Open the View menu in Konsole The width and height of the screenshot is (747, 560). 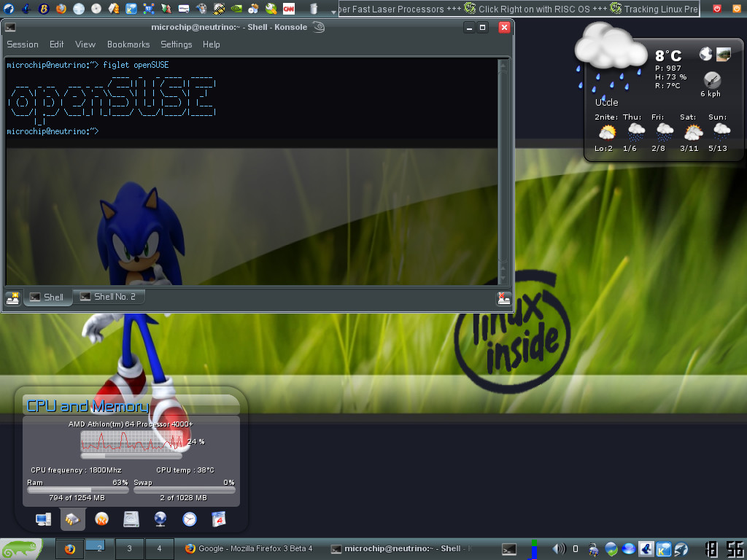pyautogui.click(x=85, y=44)
